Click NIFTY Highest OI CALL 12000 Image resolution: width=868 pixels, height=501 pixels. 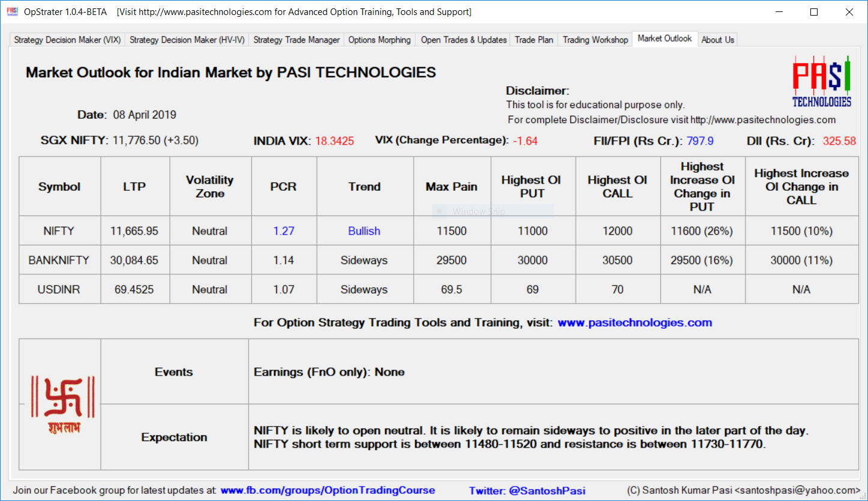click(x=618, y=231)
